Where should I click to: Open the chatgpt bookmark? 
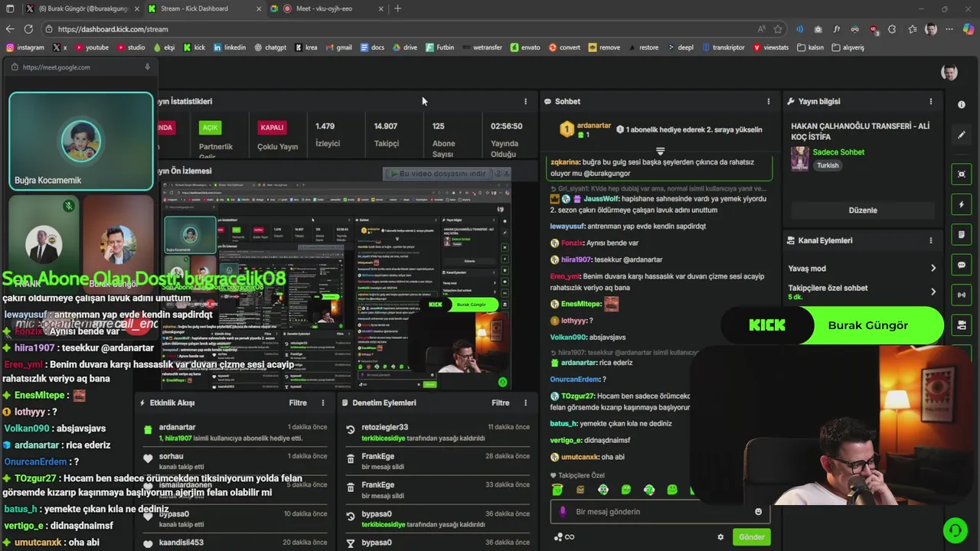[270, 47]
